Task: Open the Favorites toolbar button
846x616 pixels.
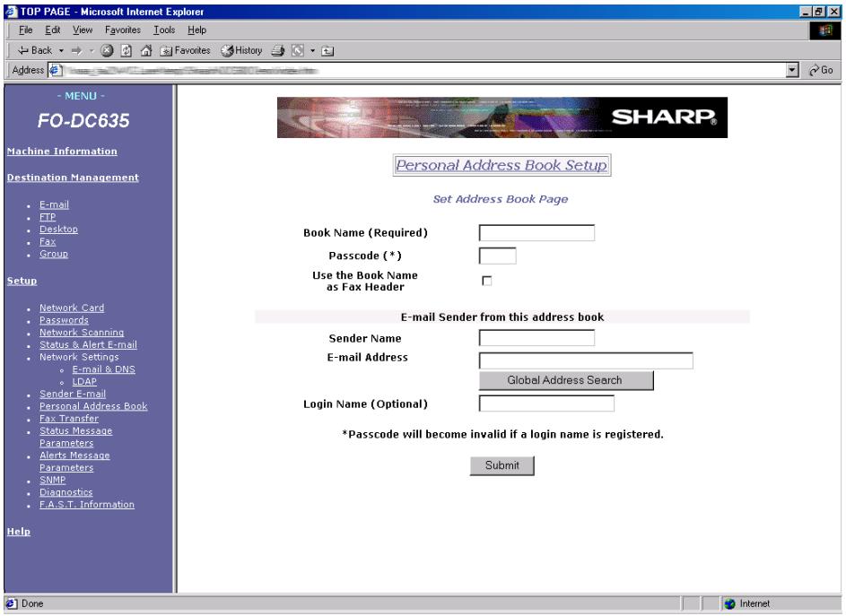Action: point(185,51)
